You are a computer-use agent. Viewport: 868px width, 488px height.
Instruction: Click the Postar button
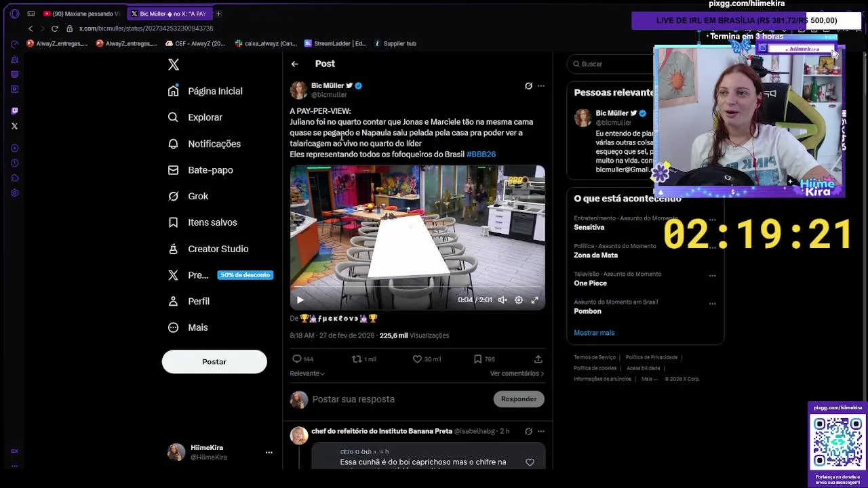[214, 362]
